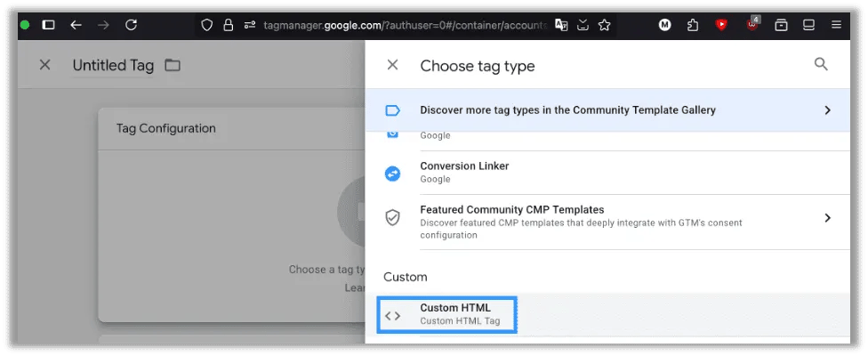
Task: Click the green window control dot
Action: coord(25,25)
